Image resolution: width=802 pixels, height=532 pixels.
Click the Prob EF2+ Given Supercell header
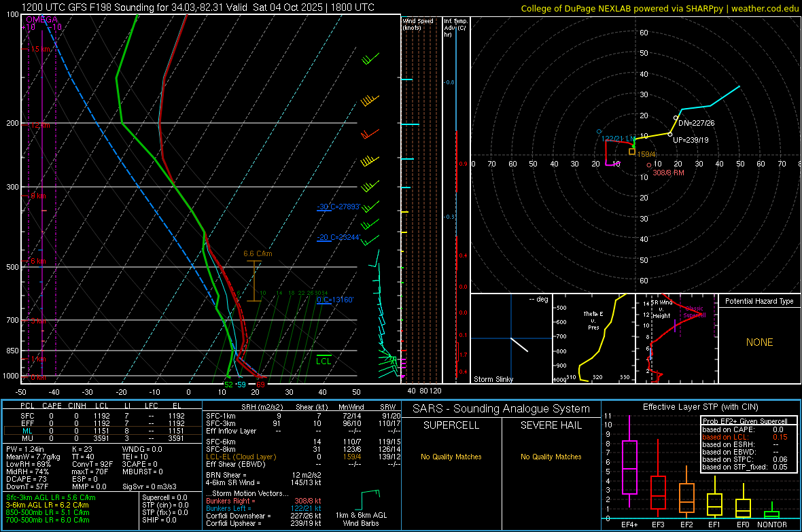click(745, 421)
